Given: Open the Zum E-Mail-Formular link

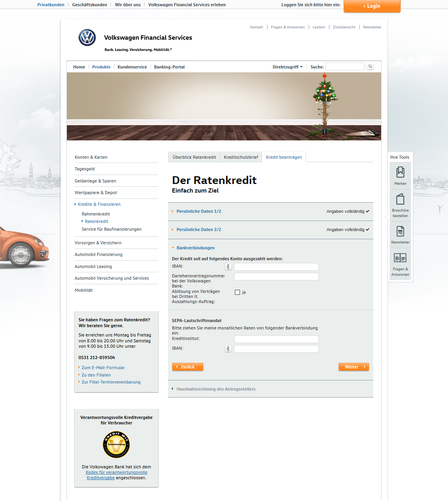Looking at the screenshot, I should coord(103,368).
